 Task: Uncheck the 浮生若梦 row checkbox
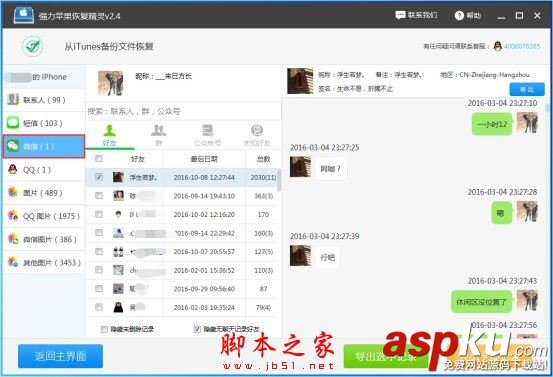pos(99,177)
